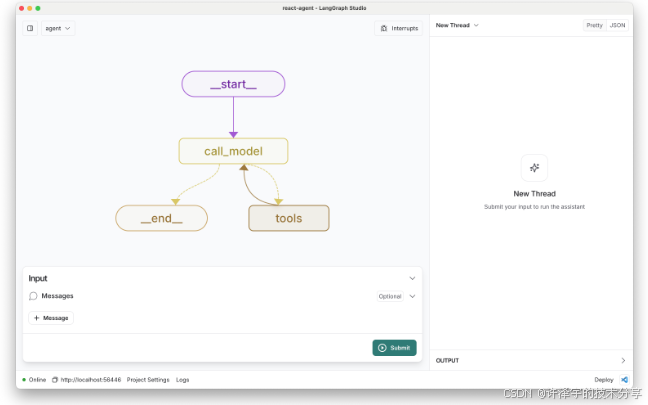The width and height of the screenshot is (648, 405).
Task: Click the Optional label badge
Action: [390, 296]
